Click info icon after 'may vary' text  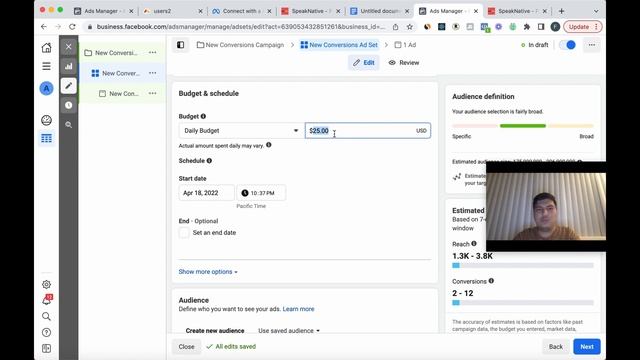tap(269, 145)
